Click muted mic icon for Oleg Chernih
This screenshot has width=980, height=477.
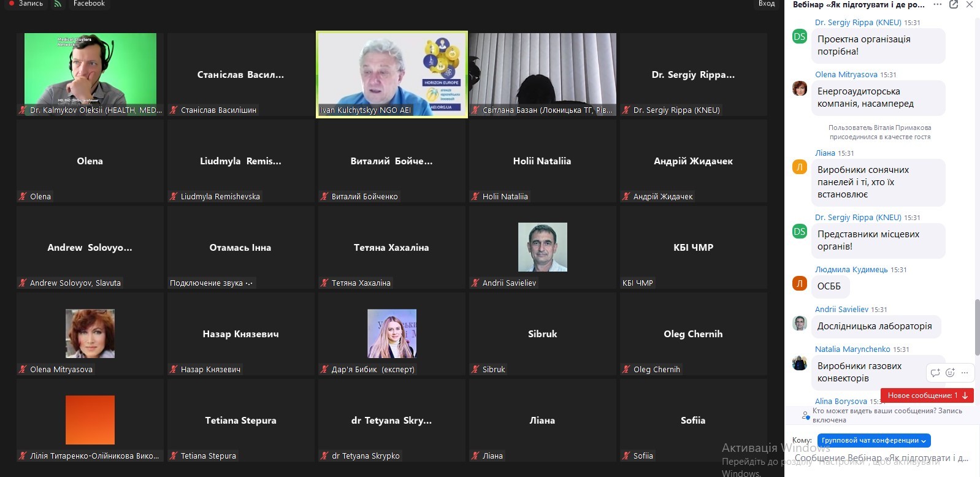[x=627, y=370]
